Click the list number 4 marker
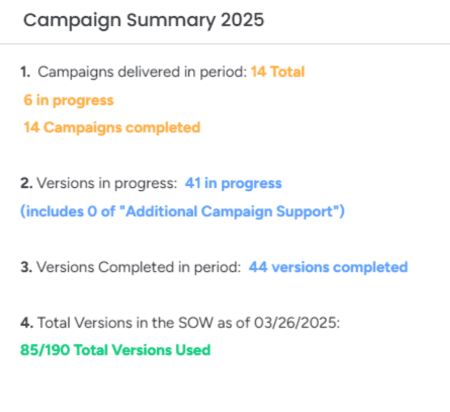The image size is (450, 412). (x=27, y=323)
